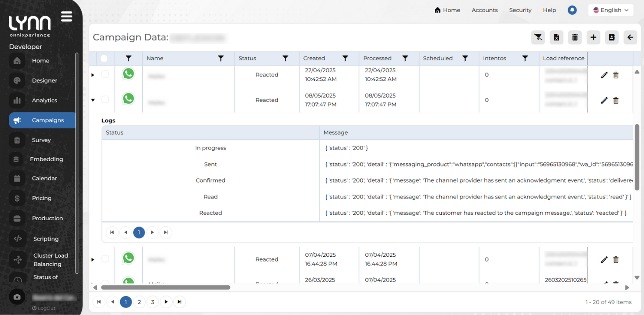Filter the Processed column
Viewport: 644px width, 315px height.
coord(405,58)
